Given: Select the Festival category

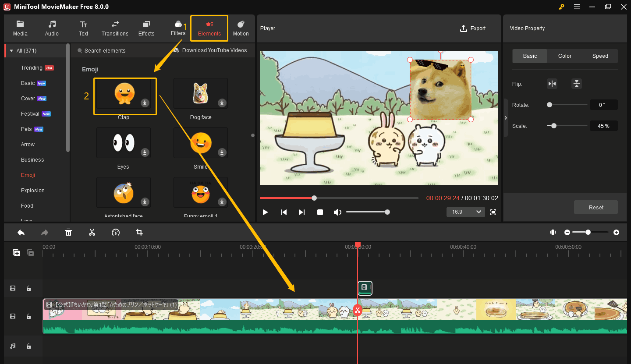Looking at the screenshot, I should [30, 114].
